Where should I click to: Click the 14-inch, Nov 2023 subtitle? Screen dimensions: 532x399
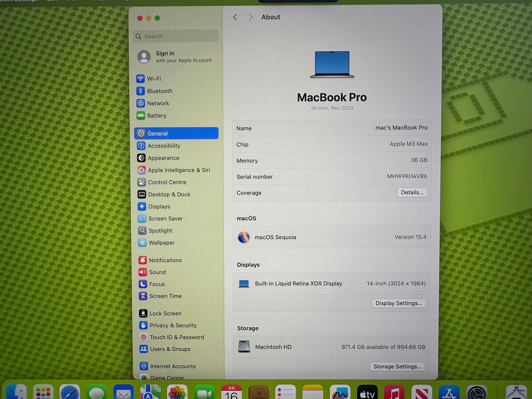pyautogui.click(x=332, y=108)
